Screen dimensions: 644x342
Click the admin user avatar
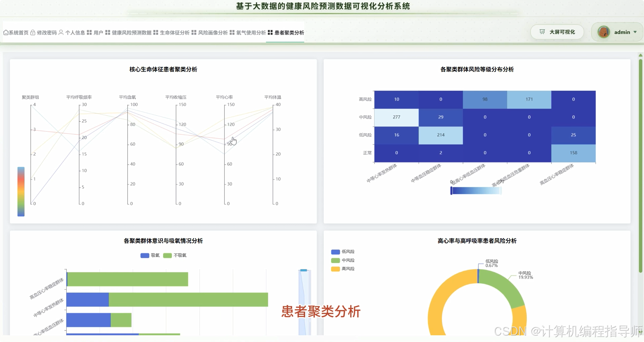click(604, 32)
